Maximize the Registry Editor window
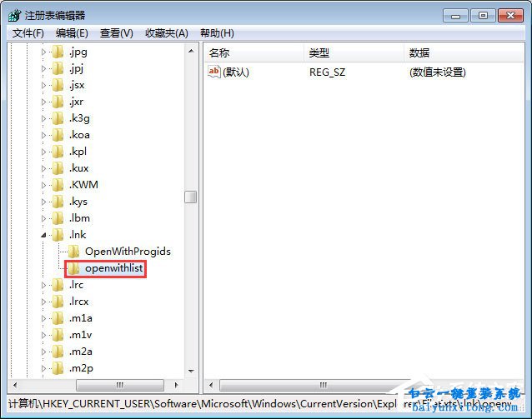Viewport: 532px width, 419px height. coord(483,16)
